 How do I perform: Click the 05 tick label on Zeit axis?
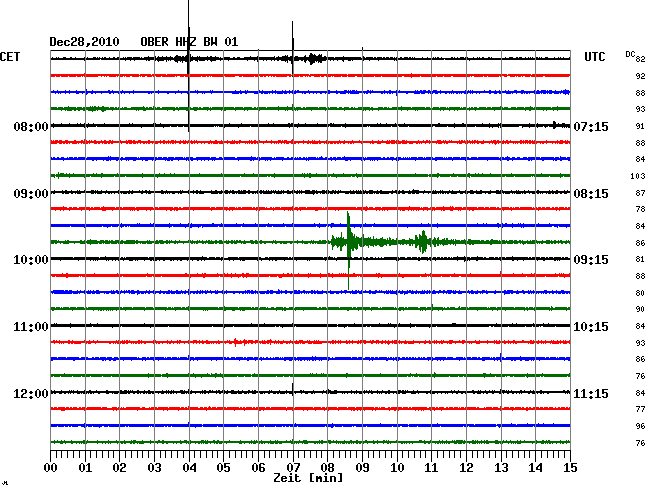[223, 467]
